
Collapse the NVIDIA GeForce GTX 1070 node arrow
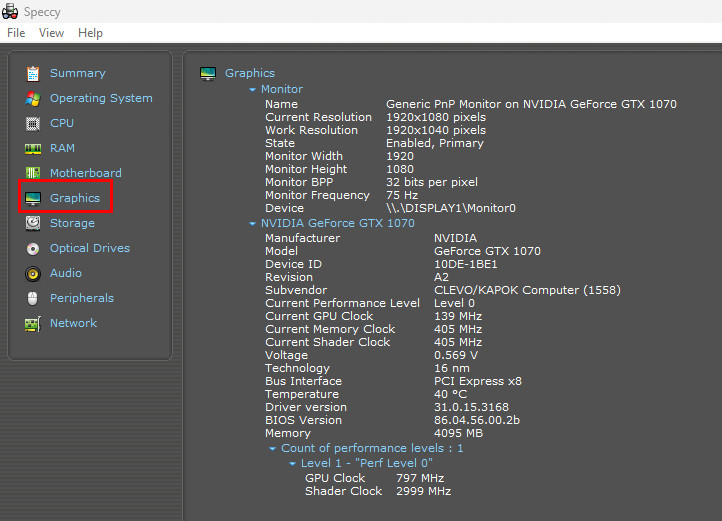252,224
